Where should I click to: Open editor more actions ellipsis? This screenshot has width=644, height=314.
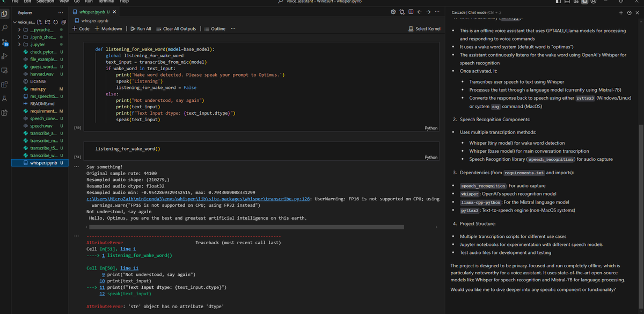point(437,12)
